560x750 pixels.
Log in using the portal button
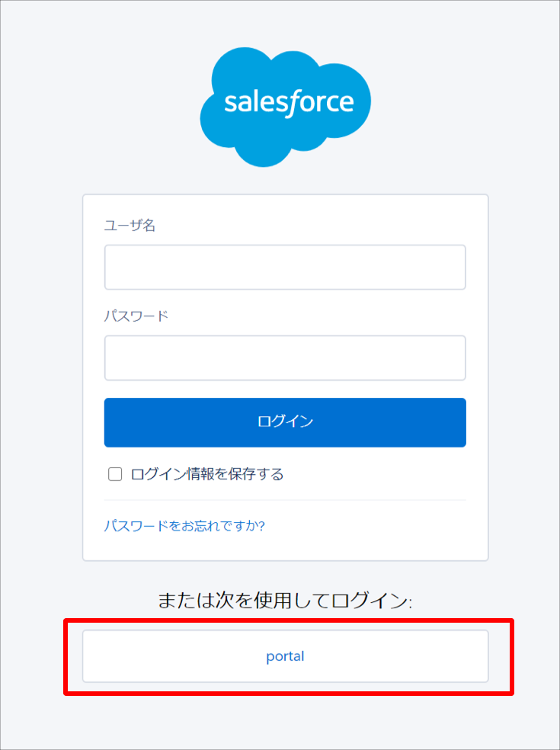pyautogui.click(x=286, y=656)
